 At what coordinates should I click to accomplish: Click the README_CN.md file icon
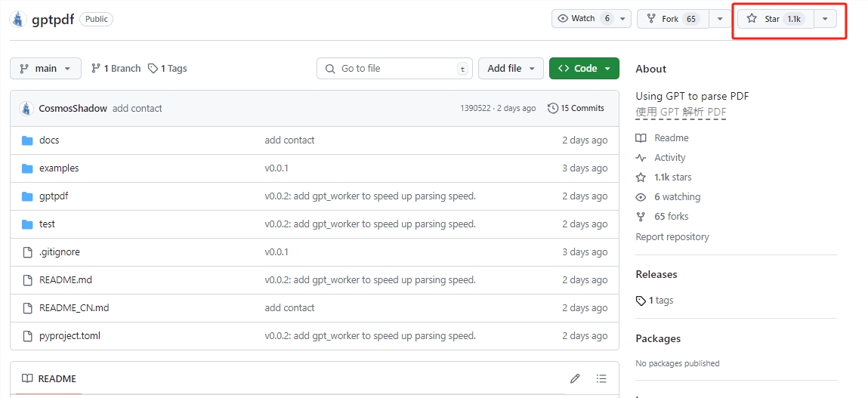point(27,308)
